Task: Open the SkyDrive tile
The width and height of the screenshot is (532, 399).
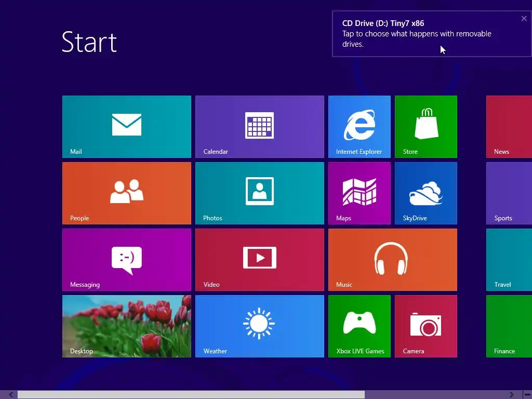Action: (426, 193)
